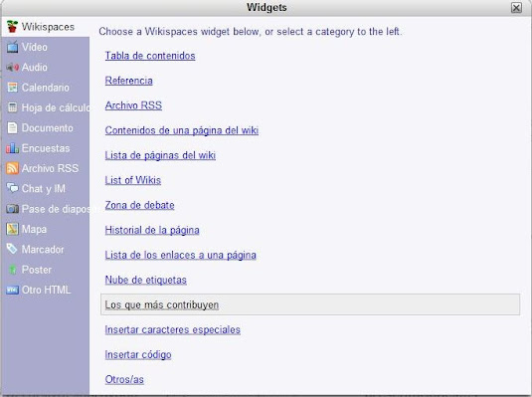Screen dimensions: 532x397
Task: Choose the highlighted Los que más contribuyen item
Action: pos(310,304)
